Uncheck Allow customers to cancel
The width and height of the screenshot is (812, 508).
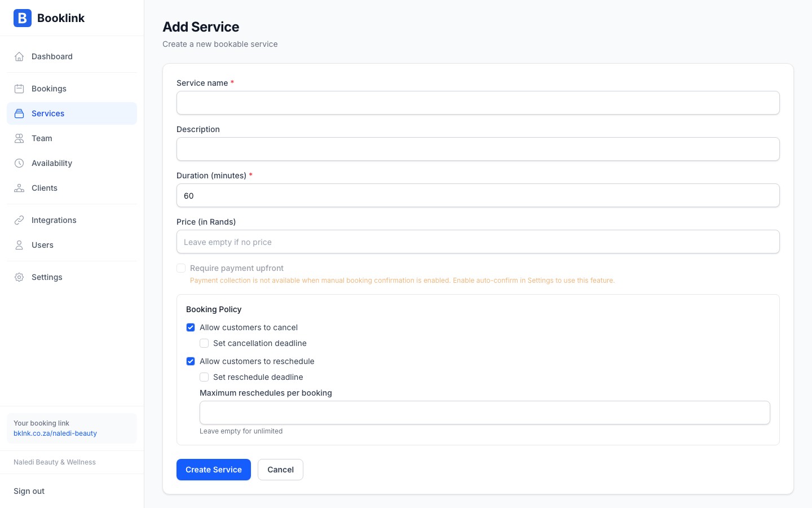click(x=191, y=327)
